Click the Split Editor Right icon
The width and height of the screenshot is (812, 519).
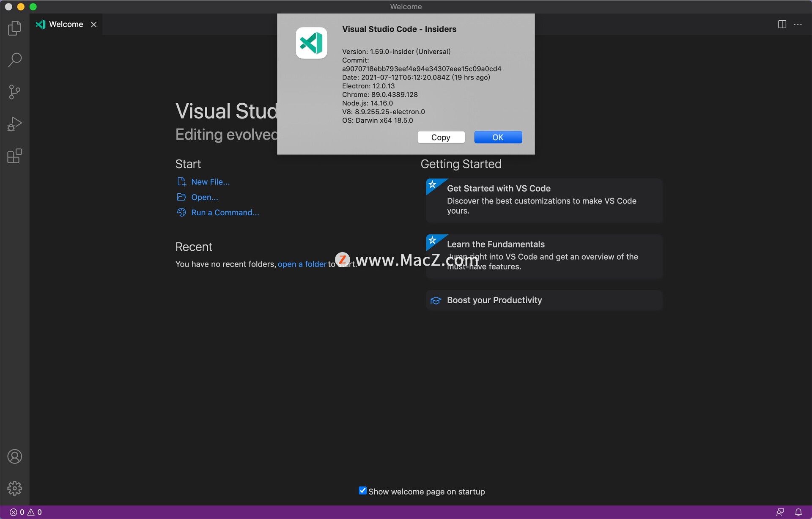[x=782, y=25]
